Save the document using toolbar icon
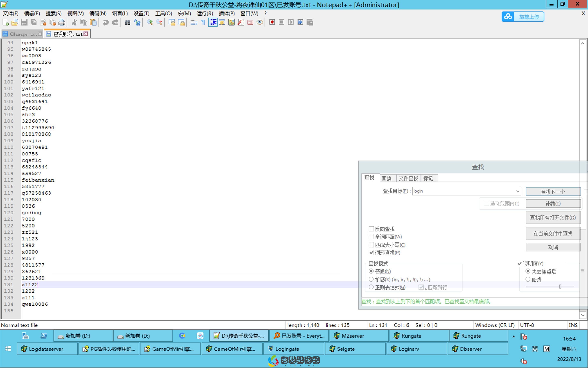 tap(24, 22)
